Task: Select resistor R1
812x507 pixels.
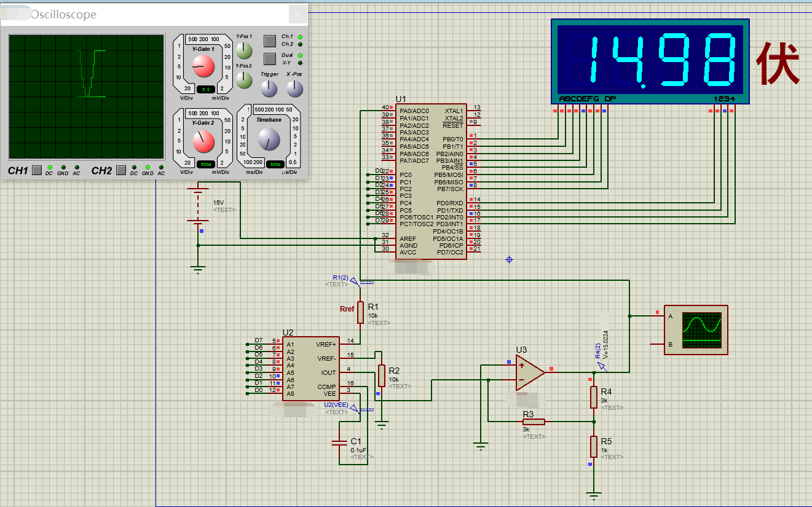Action: [x=361, y=312]
